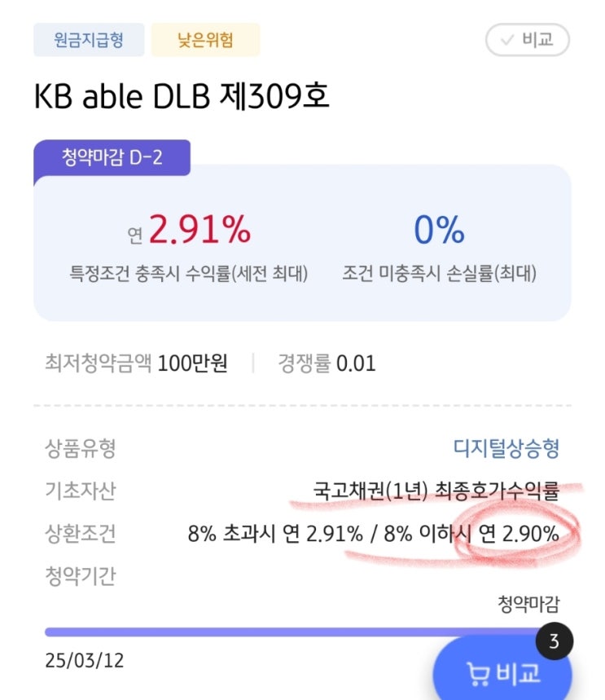Toggle the 비교 checkbox at top right
605x700 pixels.
click(526, 39)
